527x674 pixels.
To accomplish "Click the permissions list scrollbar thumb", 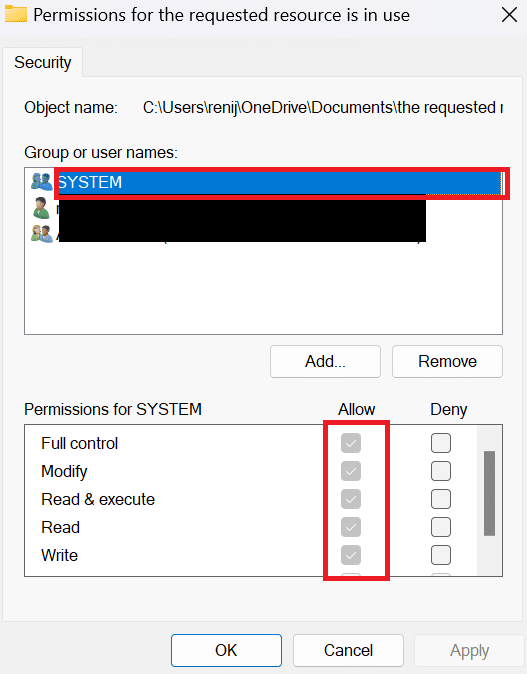I will 489,493.
